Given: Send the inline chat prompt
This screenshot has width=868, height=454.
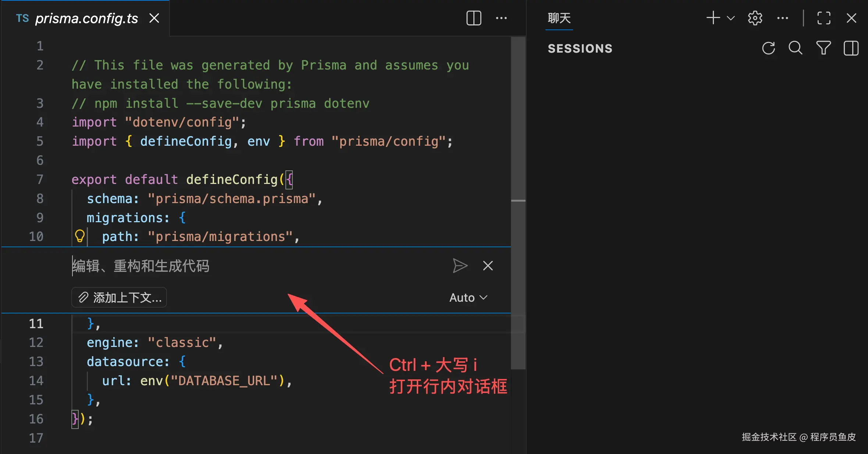Looking at the screenshot, I should [x=460, y=266].
